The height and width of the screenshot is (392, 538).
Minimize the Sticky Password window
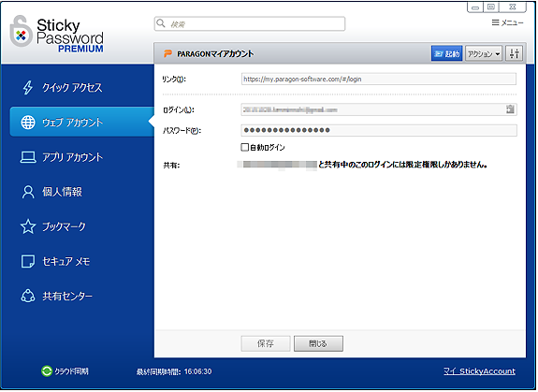(x=475, y=7)
